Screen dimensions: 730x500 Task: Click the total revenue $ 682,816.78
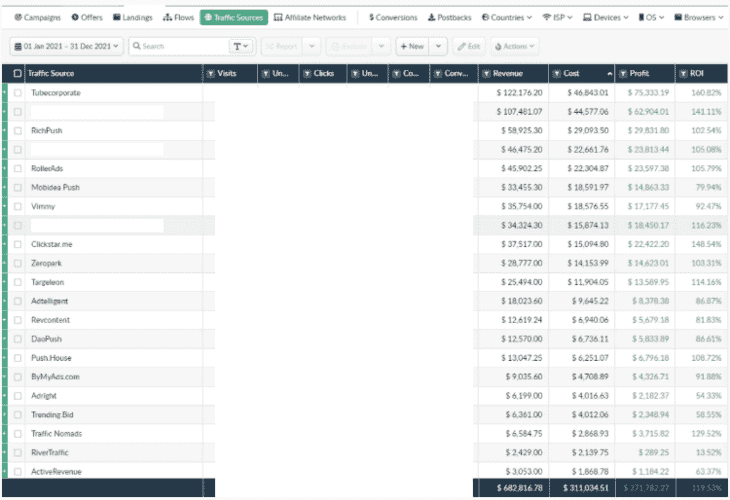click(519, 488)
